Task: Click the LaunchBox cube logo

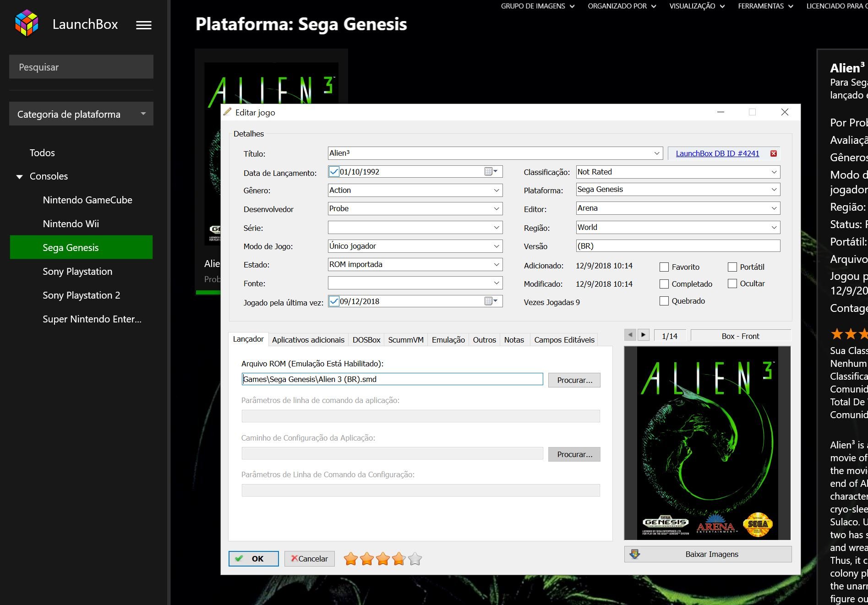Action: click(x=27, y=23)
